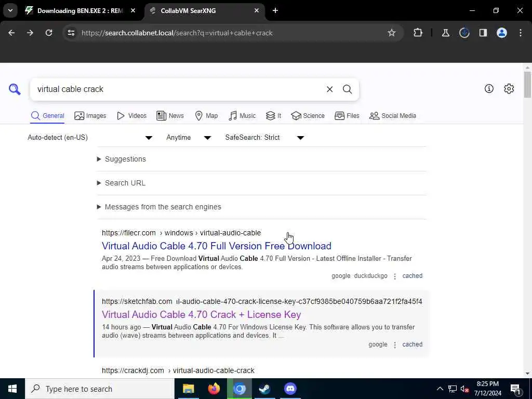
Task: Click the SearXNG magnifier logo
Action: pos(15,89)
